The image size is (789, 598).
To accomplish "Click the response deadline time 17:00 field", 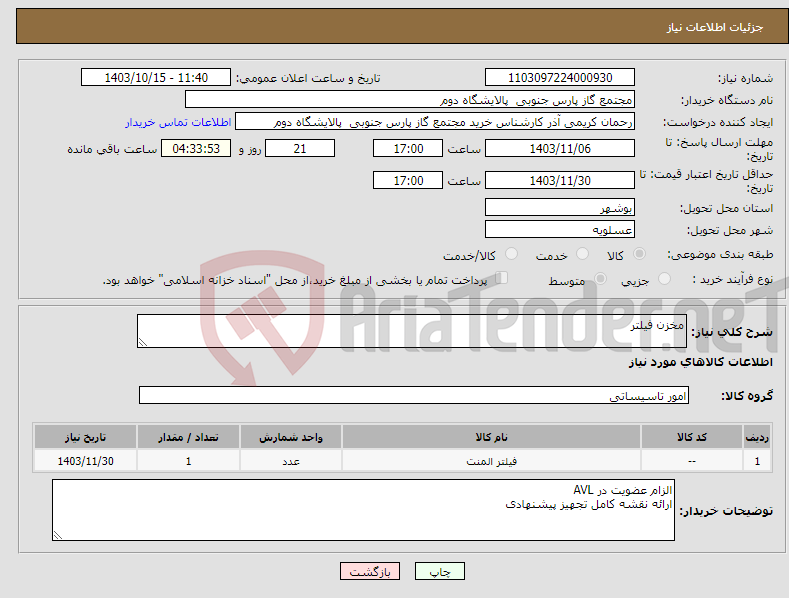I will pyautogui.click(x=408, y=148).
